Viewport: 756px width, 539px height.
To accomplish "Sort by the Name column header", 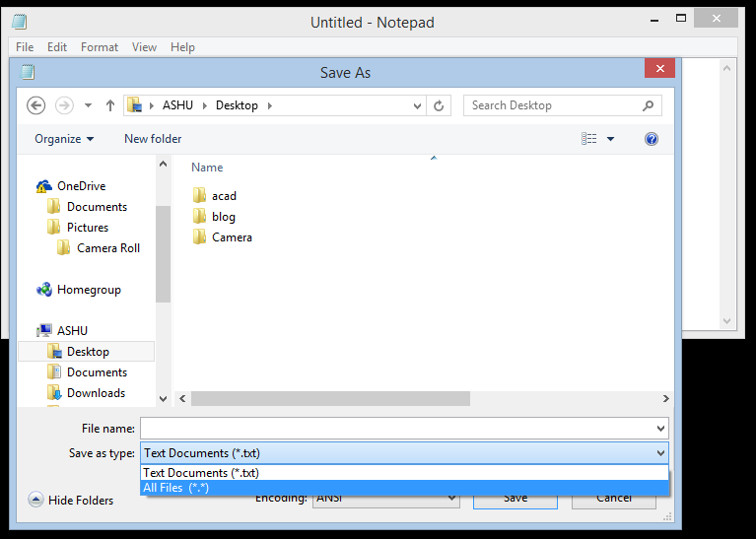I will coord(207,168).
